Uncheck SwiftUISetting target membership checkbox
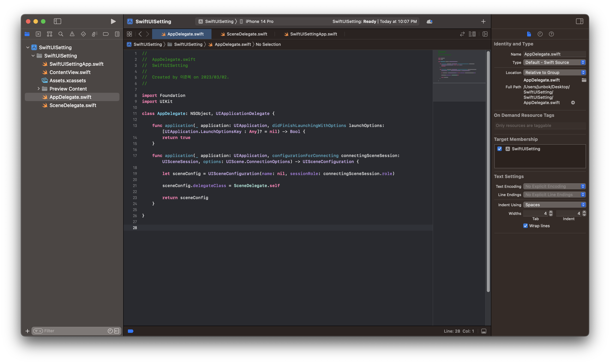The image size is (610, 364). [499, 149]
